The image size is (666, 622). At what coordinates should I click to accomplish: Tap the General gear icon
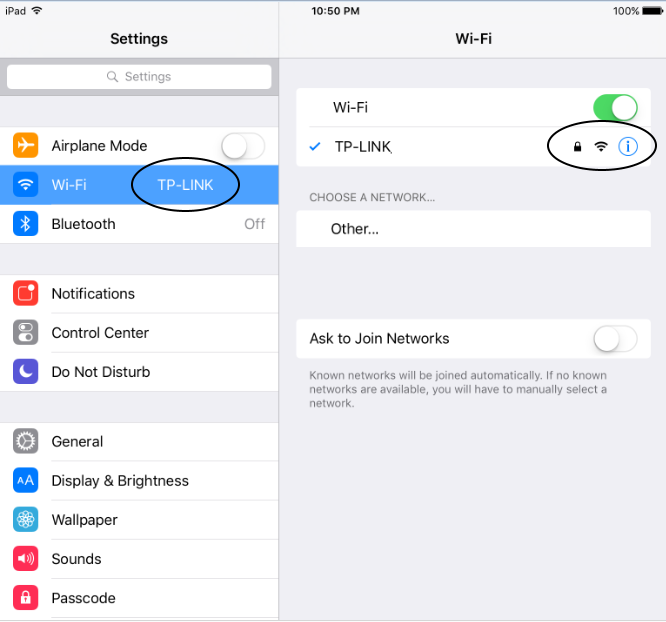[x=25, y=441]
